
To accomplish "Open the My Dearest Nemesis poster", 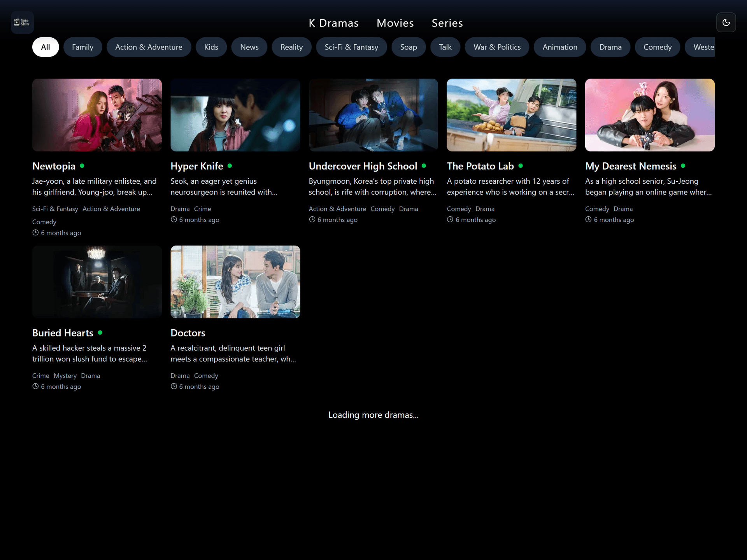I will 649,115.
